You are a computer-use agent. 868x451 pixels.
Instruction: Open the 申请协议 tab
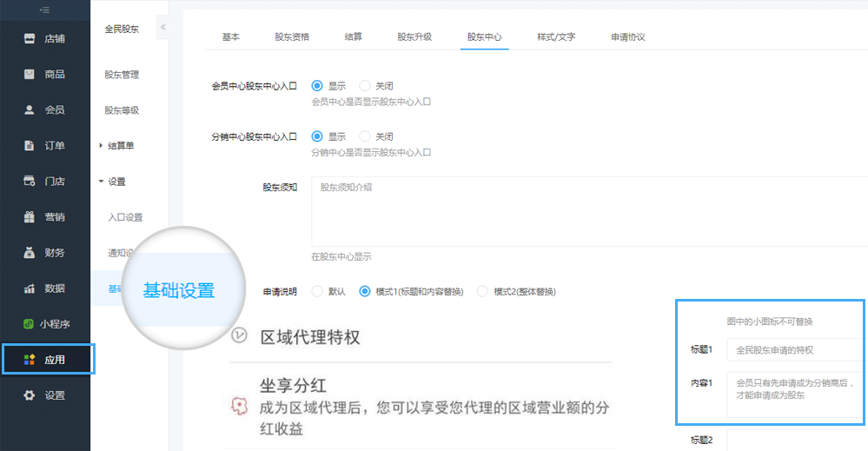[x=627, y=37]
